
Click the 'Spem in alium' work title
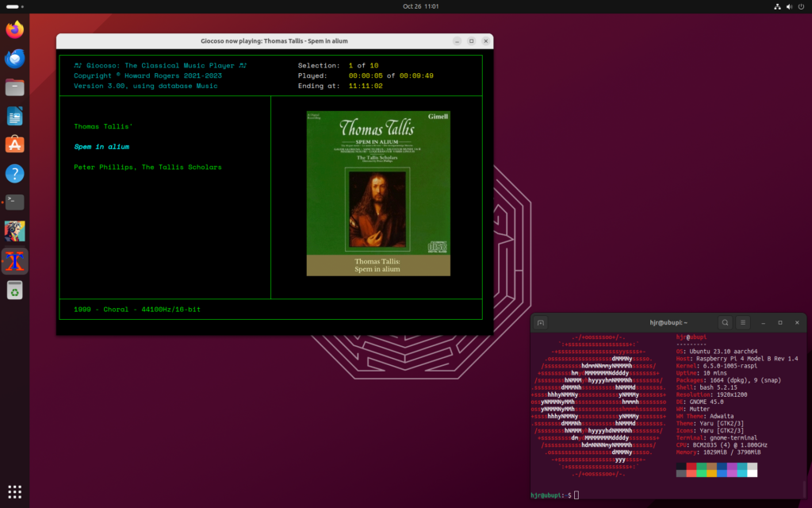[x=101, y=147]
